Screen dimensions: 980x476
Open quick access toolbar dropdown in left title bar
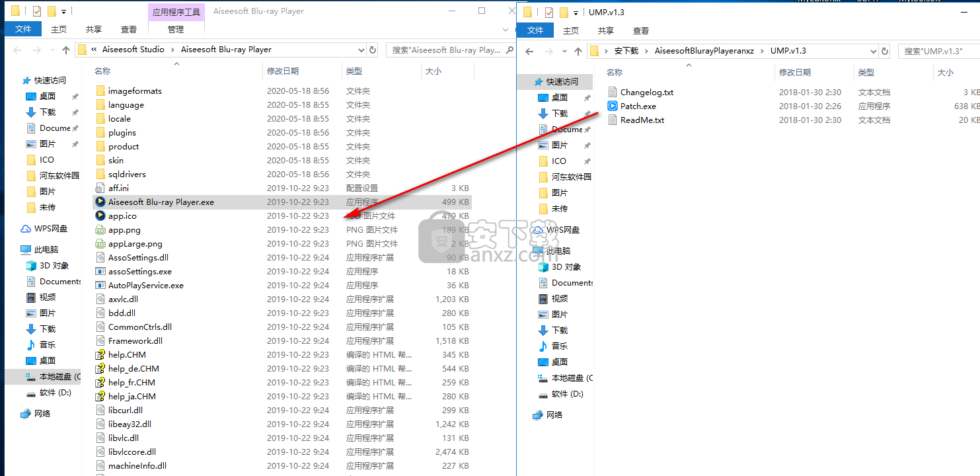click(x=63, y=12)
